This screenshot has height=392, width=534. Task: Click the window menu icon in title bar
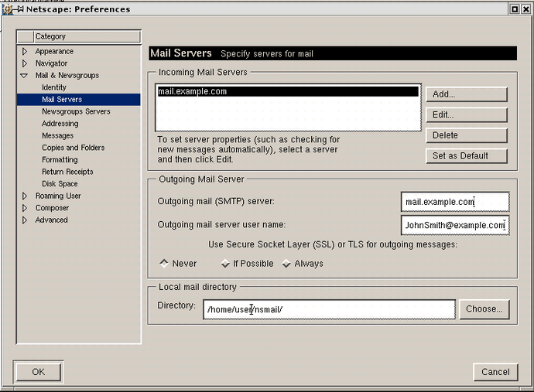pos(6,9)
